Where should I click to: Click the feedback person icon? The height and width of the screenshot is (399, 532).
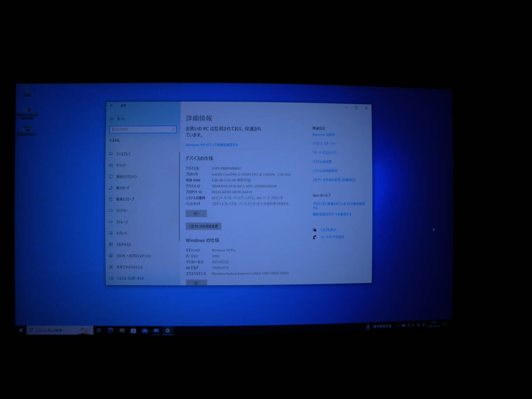click(x=314, y=237)
